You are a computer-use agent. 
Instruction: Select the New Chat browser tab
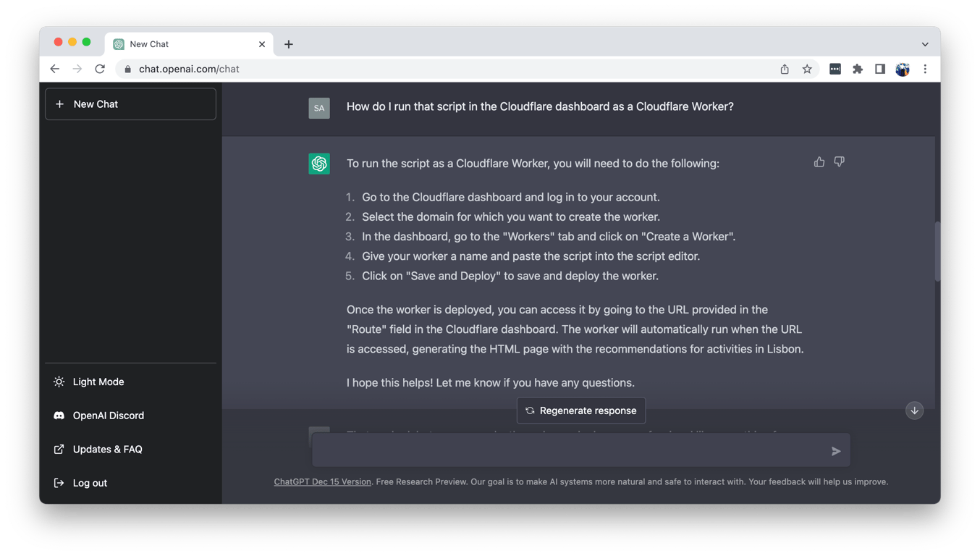pyautogui.click(x=181, y=44)
